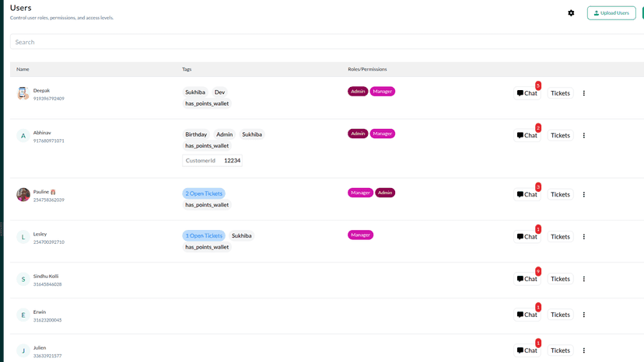Open Chat with Julien
Screen dimensions: 644x362
(x=527, y=350)
